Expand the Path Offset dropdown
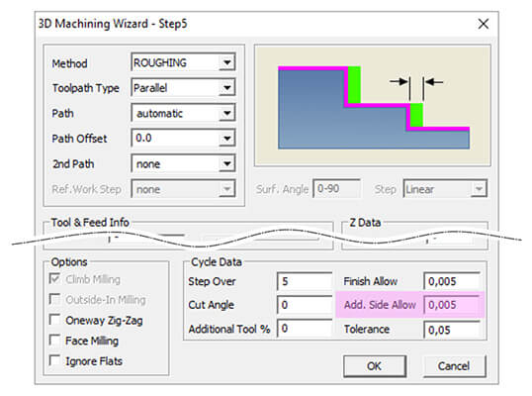Image resolution: width=532 pixels, height=396 pixels. (x=183, y=139)
